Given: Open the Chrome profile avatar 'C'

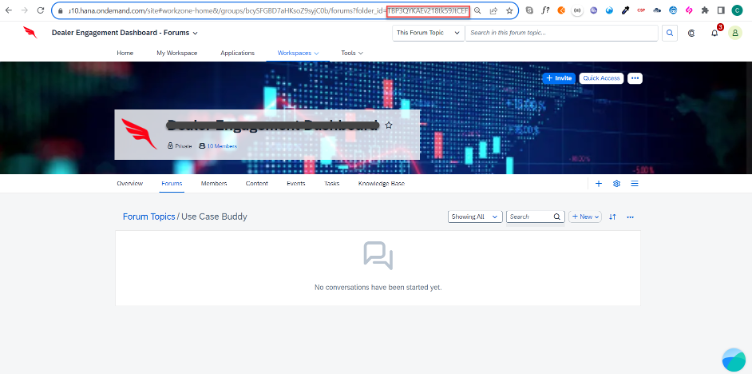Looking at the screenshot, I should [x=737, y=10].
